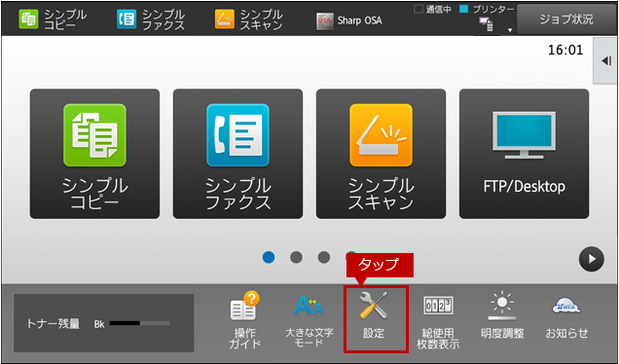This screenshot has height=364, width=619.
Task: Click the 16:01 clock display
Action: [565, 51]
